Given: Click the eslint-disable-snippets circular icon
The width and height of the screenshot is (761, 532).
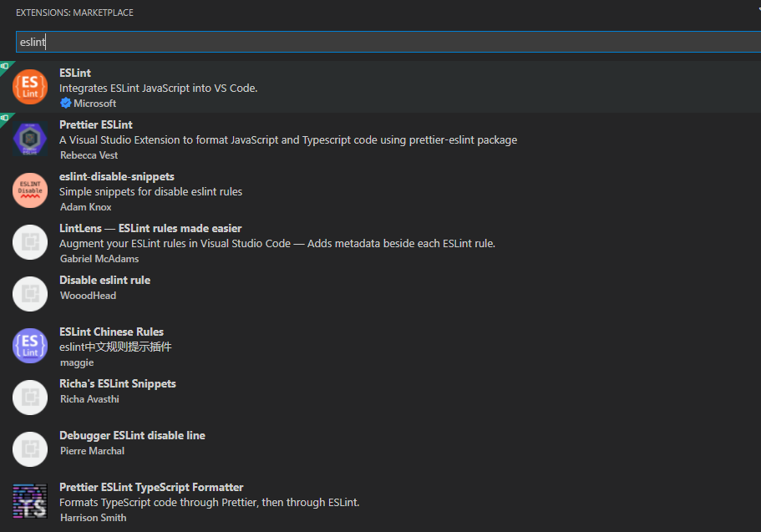Looking at the screenshot, I should click(x=30, y=190).
